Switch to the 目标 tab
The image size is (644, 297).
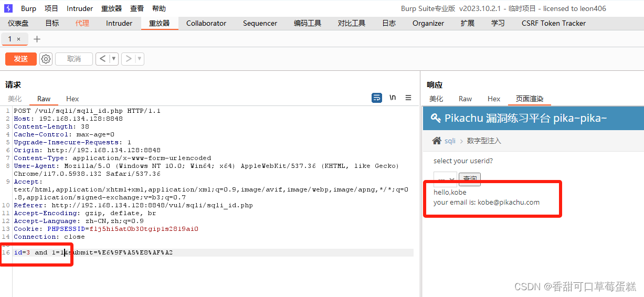pos(52,23)
